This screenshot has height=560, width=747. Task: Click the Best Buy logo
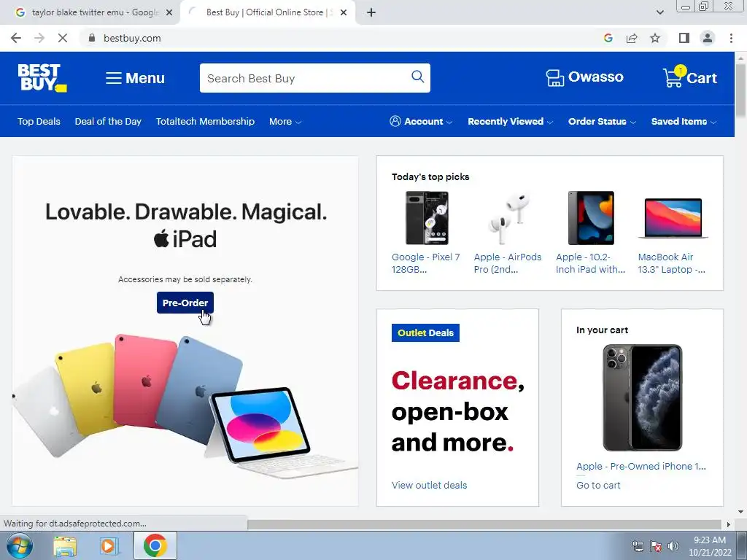coord(42,77)
